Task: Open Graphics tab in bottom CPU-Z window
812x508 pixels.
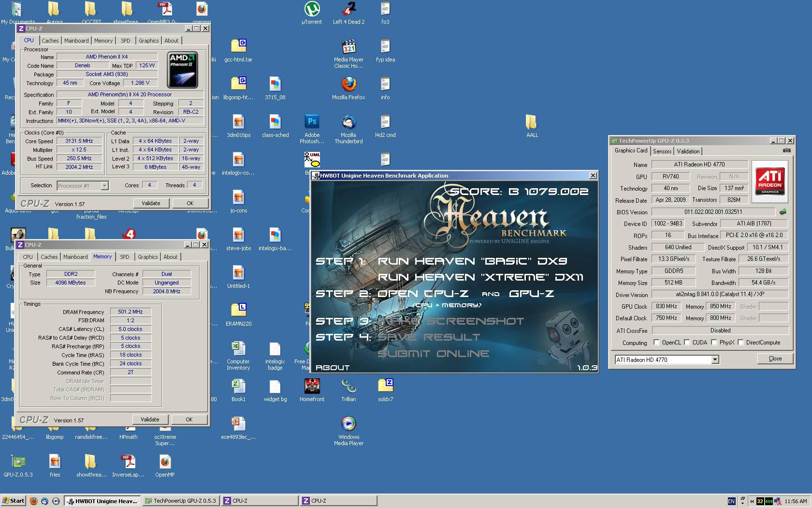Action: 147,257
